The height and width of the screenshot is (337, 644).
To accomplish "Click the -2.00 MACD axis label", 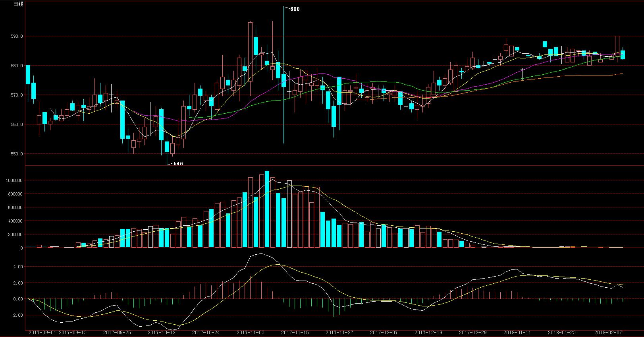I will (17, 316).
